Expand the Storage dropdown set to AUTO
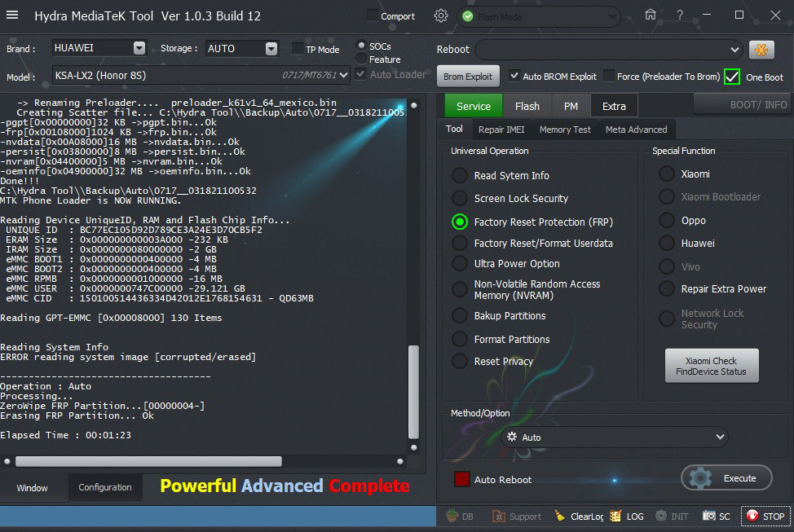794x532 pixels. (271, 49)
